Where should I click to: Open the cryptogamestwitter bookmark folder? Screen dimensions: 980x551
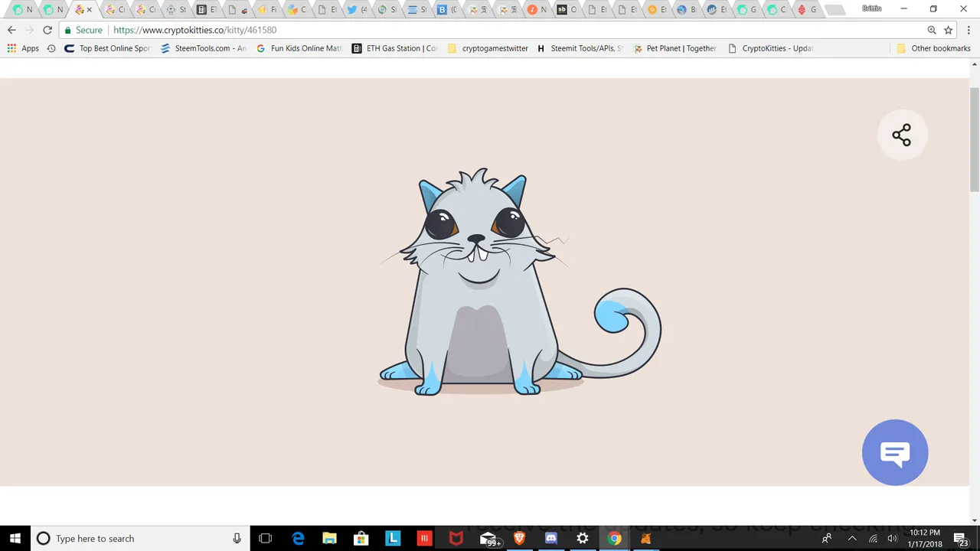pos(488,48)
